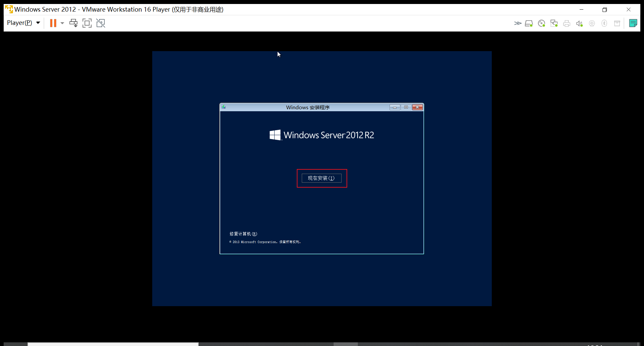Click the sound card speaker icon
Screen dimensions: 644x346
(579, 23)
